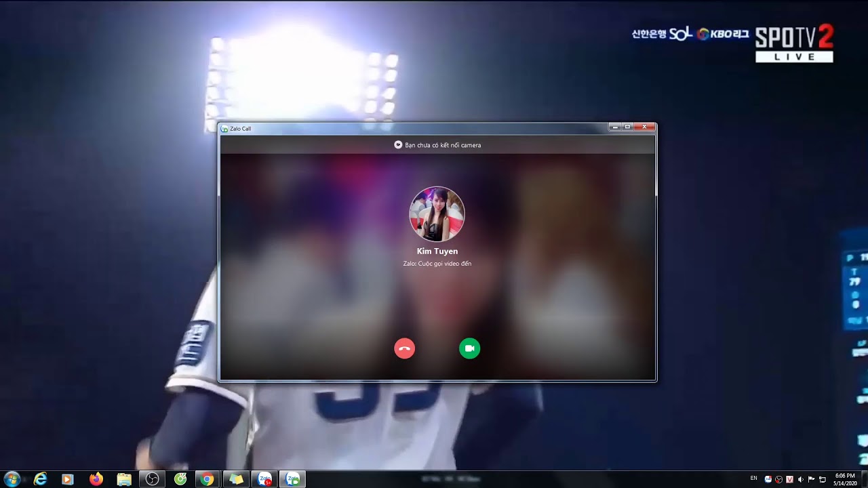Open Windows Explorer folder from taskbar
Image resolution: width=868 pixels, height=488 pixels.
124,479
